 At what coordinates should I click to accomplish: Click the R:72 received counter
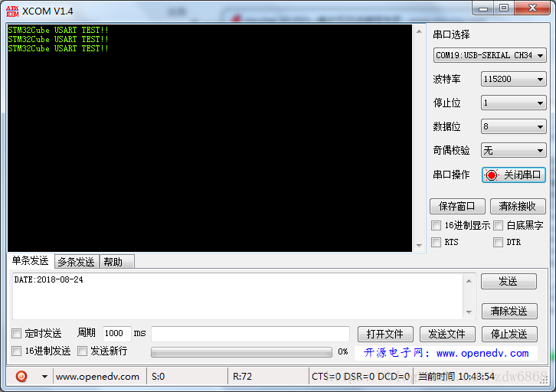pos(242,377)
